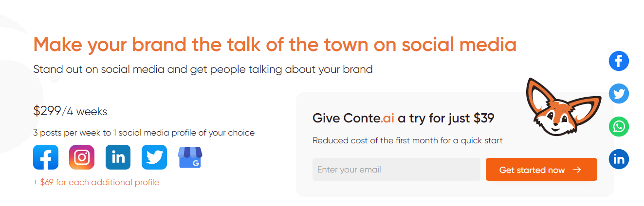Share via round Facebook button
This screenshot has width=644, height=206.
pos(619,61)
